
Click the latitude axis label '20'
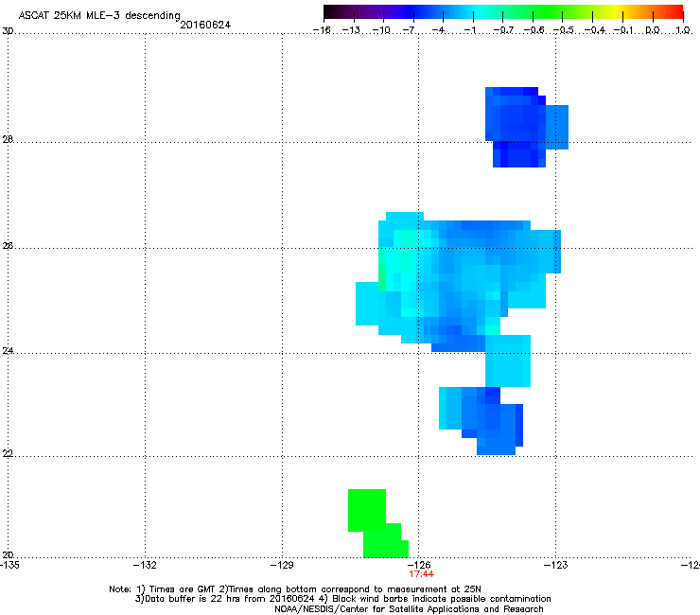pos(8,554)
